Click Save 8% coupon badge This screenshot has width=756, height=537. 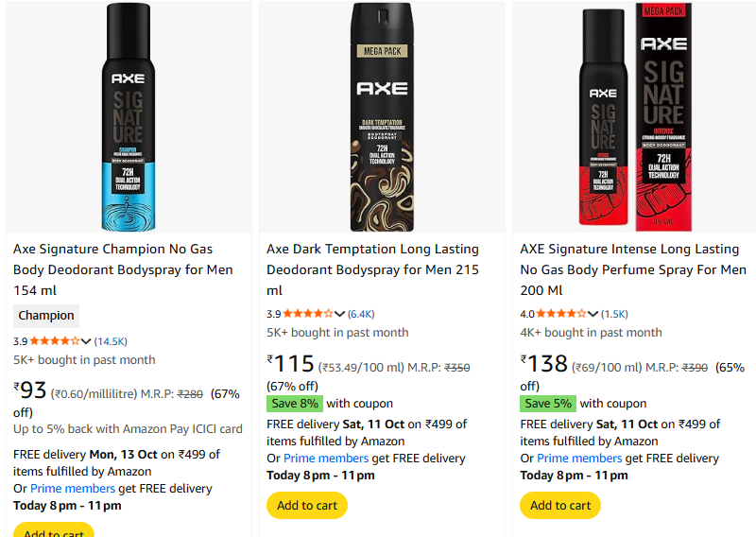point(294,404)
